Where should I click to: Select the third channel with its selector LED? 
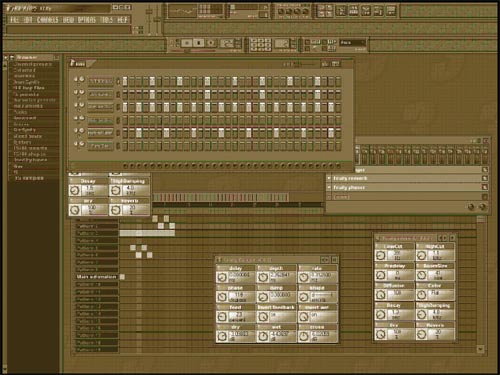[118, 107]
